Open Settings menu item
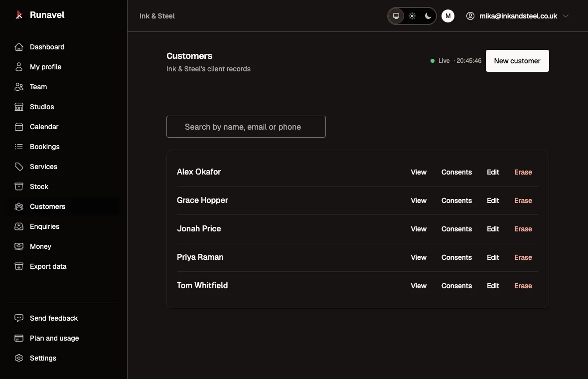Screen dimensions: 588x379 (64, 358)
